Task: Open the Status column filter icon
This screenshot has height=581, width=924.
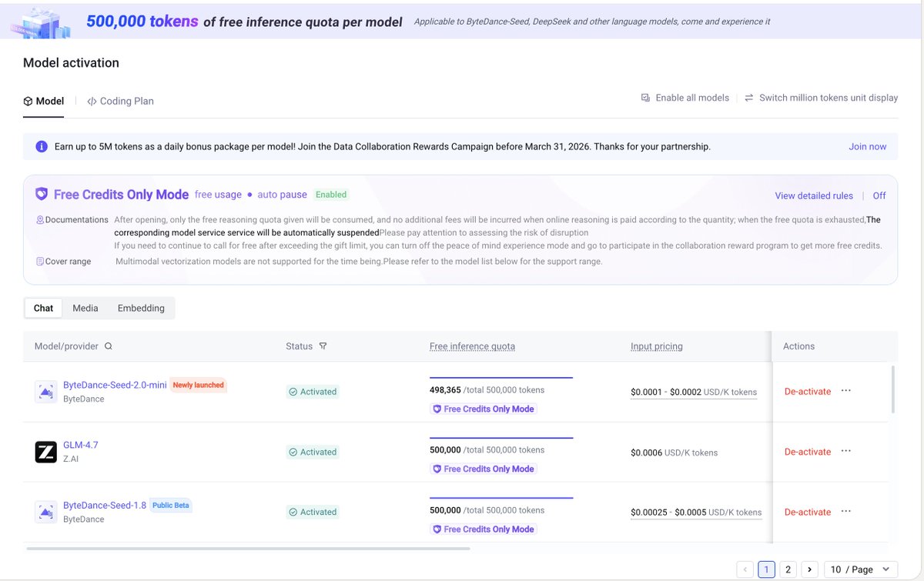Action: 323,346
